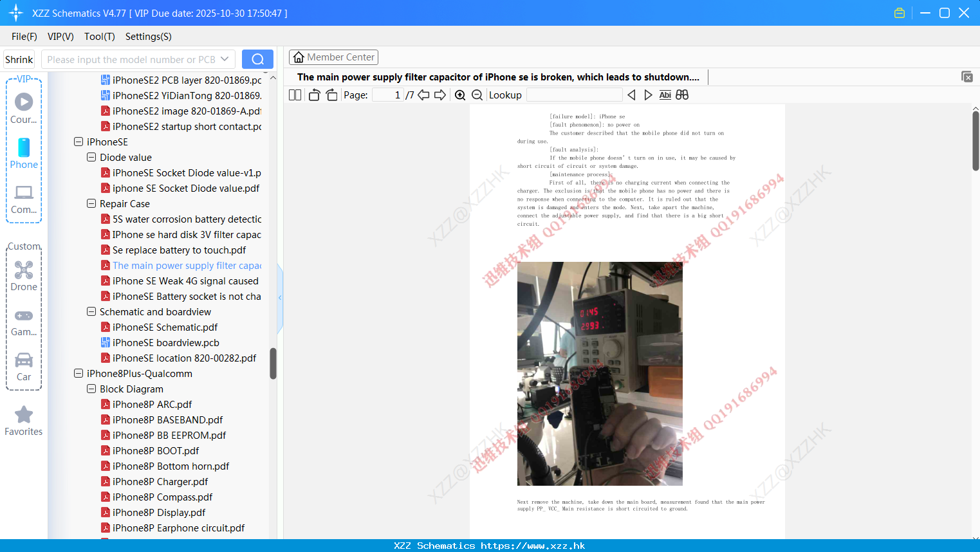Zoom in on the PDF

click(460, 95)
